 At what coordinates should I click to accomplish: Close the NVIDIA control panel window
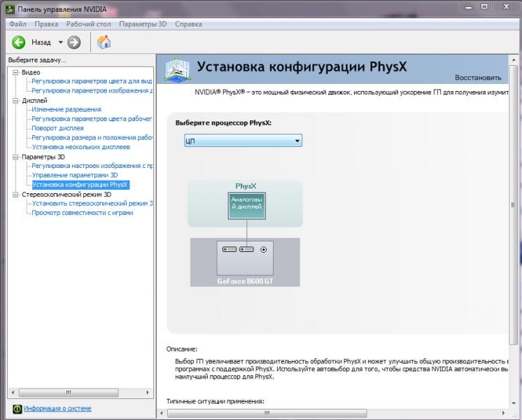(x=506, y=7)
